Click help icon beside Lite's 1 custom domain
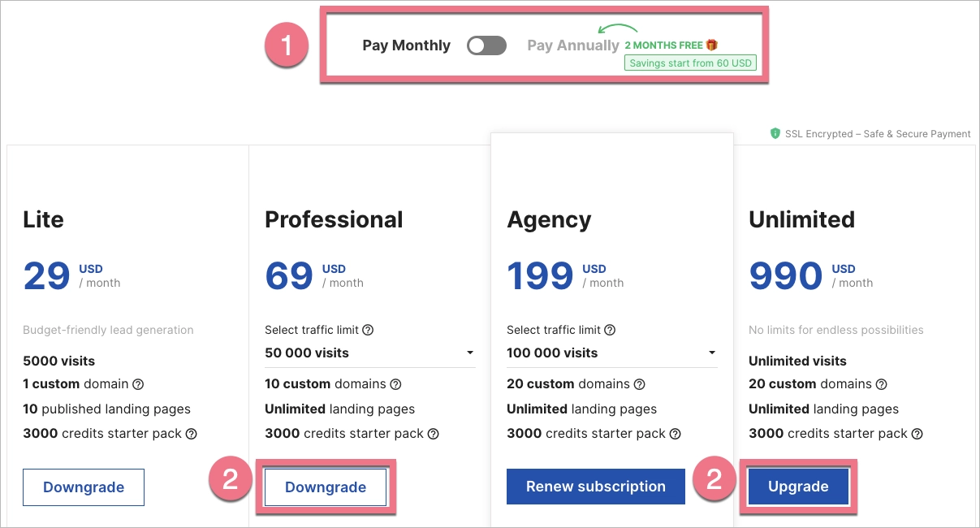This screenshot has width=980, height=528. [x=138, y=384]
